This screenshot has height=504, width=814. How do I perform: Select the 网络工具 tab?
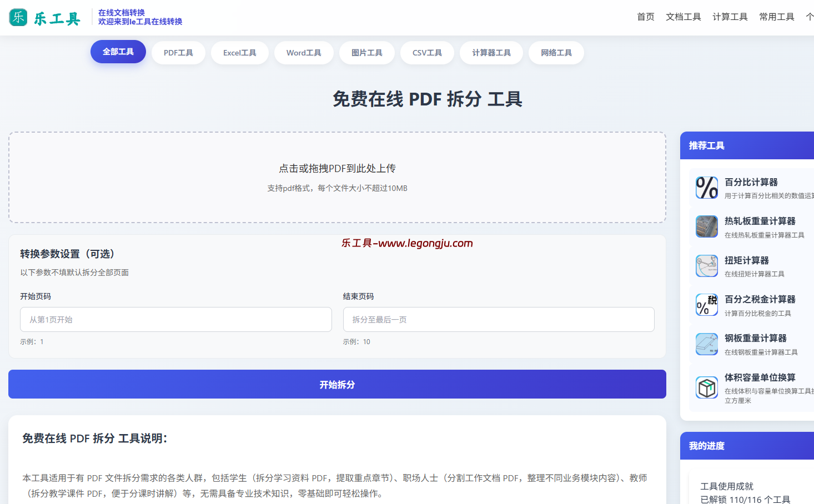point(556,52)
